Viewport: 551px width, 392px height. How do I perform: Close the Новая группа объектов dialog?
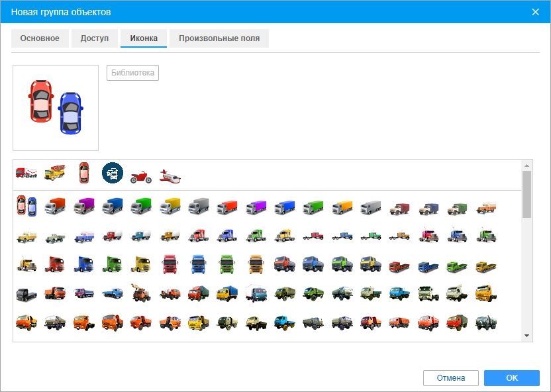coord(536,12)
